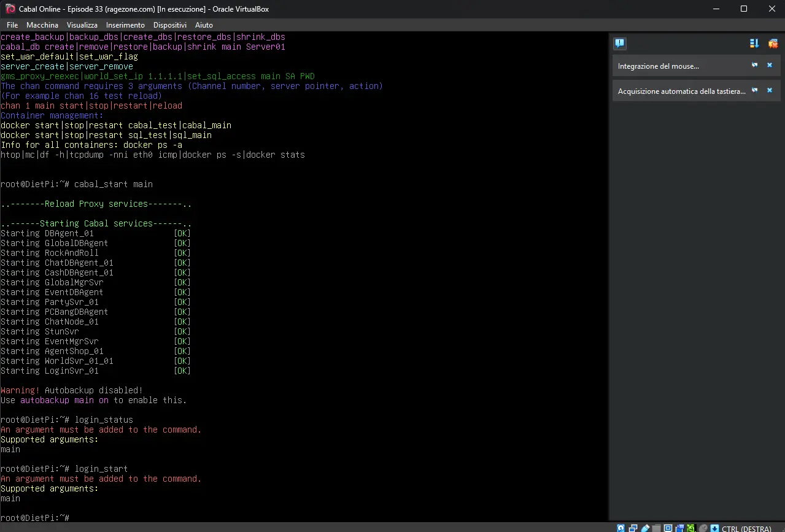
Task: Open the Visualizza menu
Action: tap(82, 25)
